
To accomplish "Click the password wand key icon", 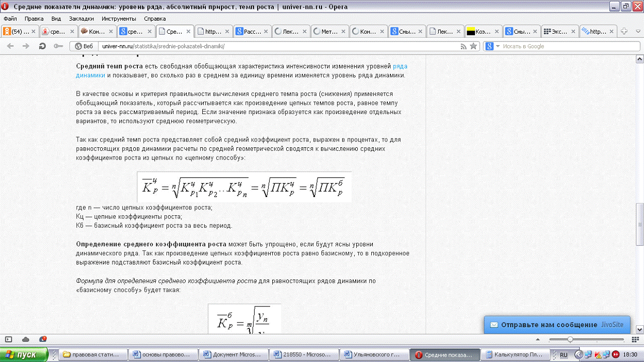I will [x=58, y=46].
